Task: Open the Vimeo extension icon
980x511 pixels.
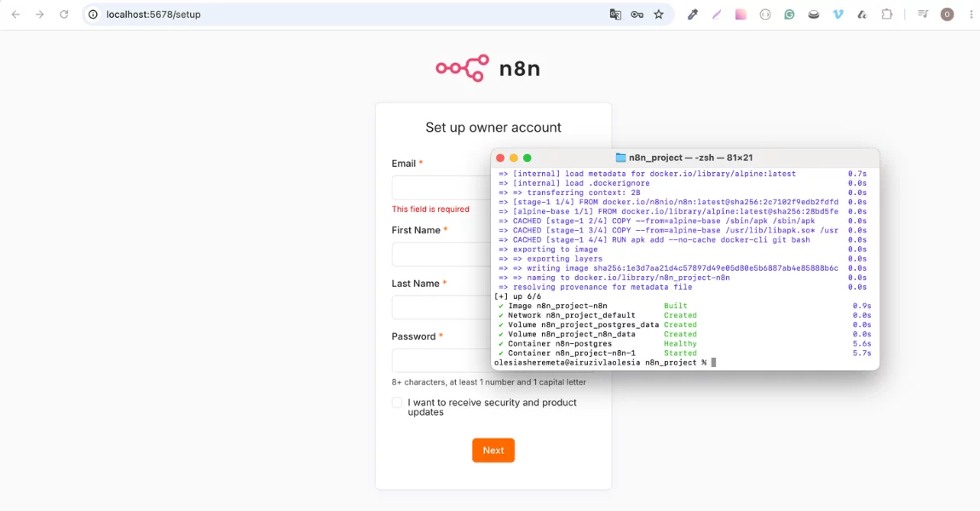Action: (839, 14)
